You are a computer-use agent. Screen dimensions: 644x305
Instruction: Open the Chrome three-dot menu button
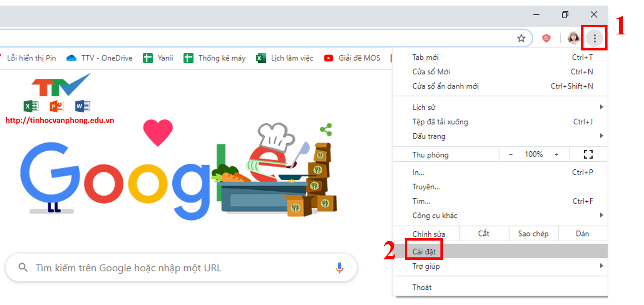594,38
